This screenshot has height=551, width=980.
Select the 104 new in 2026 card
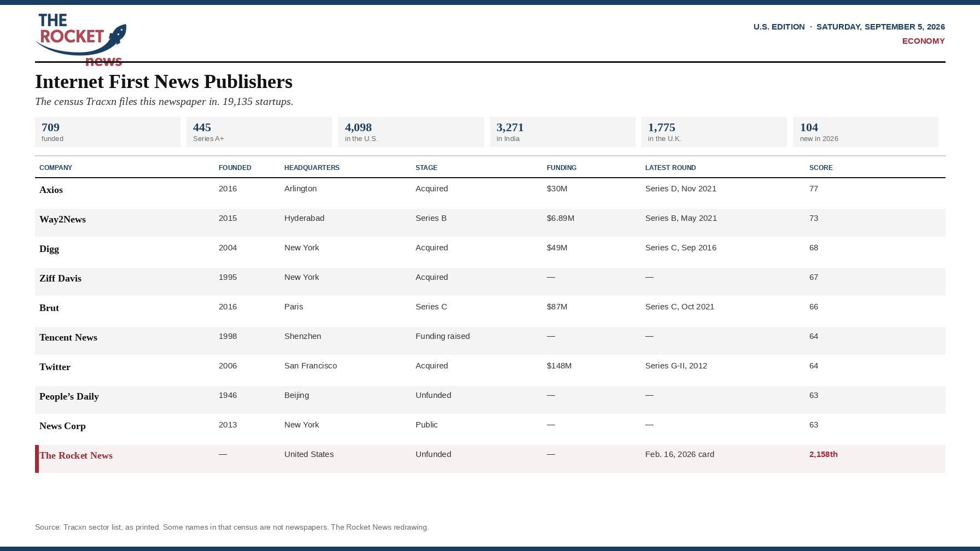point(866,132)
